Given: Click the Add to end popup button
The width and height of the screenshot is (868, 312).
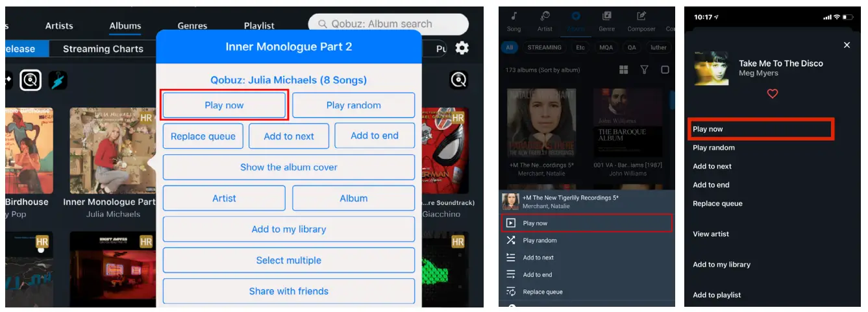Looking at the screenshot, I should click(375, 136).
